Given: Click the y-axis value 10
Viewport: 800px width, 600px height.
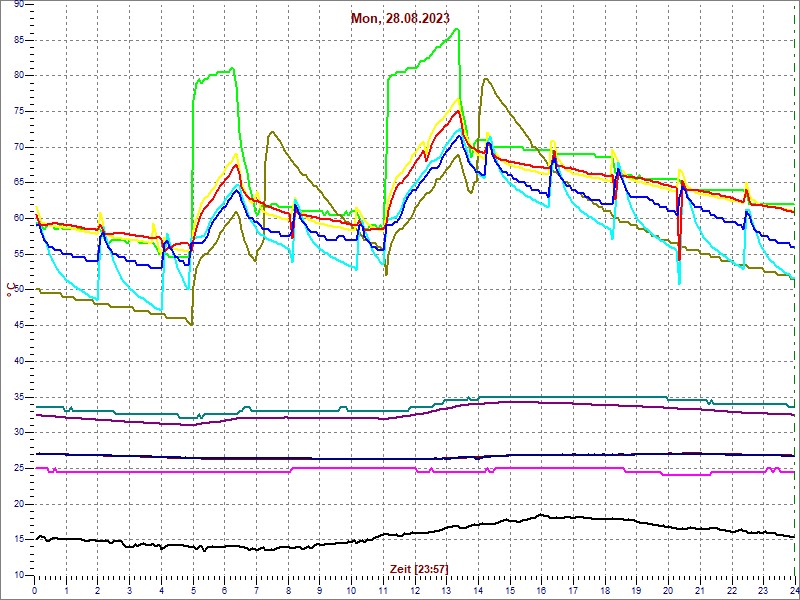Looking at the screenshot, I should point(19,575).
